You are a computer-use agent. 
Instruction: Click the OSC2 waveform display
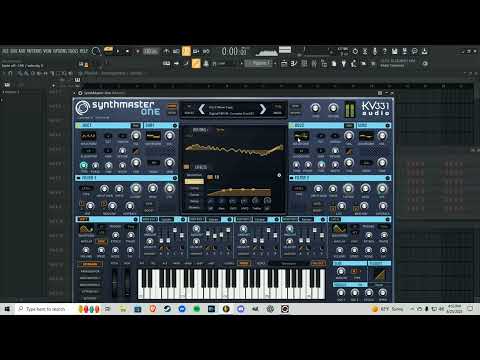(301, 136)
